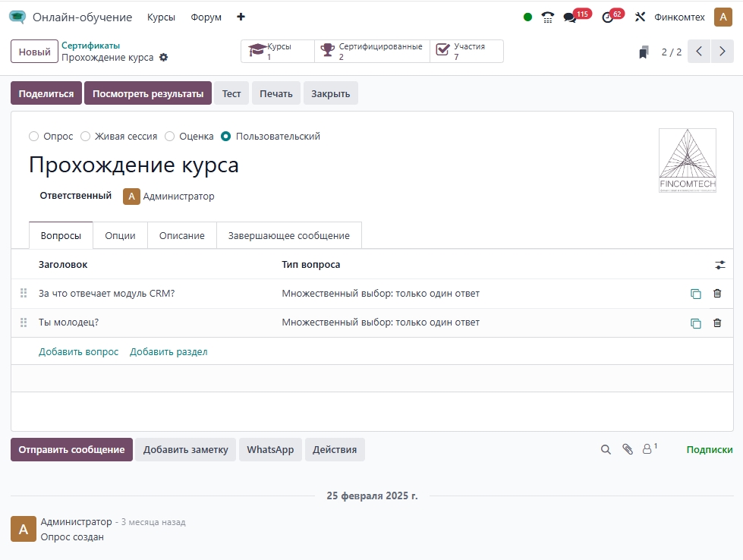743x560 pixels.
Task: Click the 'Добавить вопрос' link
Action: [78, 351]
